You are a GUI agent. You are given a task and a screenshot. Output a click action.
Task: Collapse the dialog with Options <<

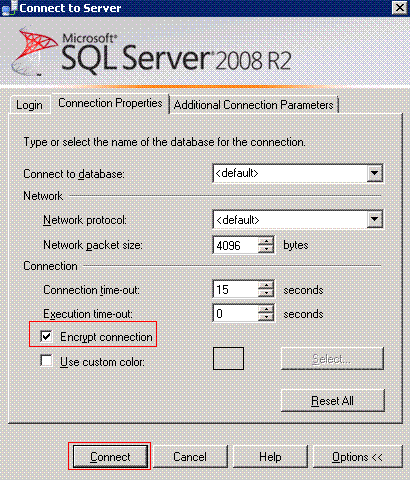pos(358,456)
